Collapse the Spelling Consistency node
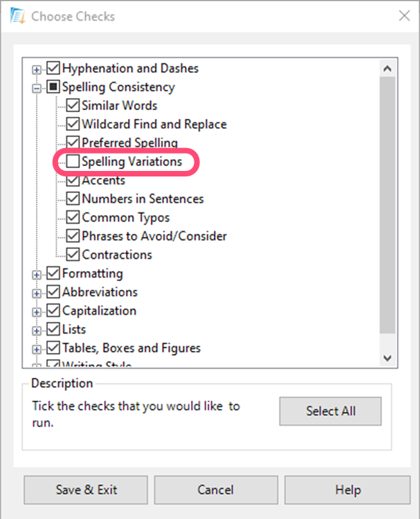The image size is (420, 519). click(37, 88)
